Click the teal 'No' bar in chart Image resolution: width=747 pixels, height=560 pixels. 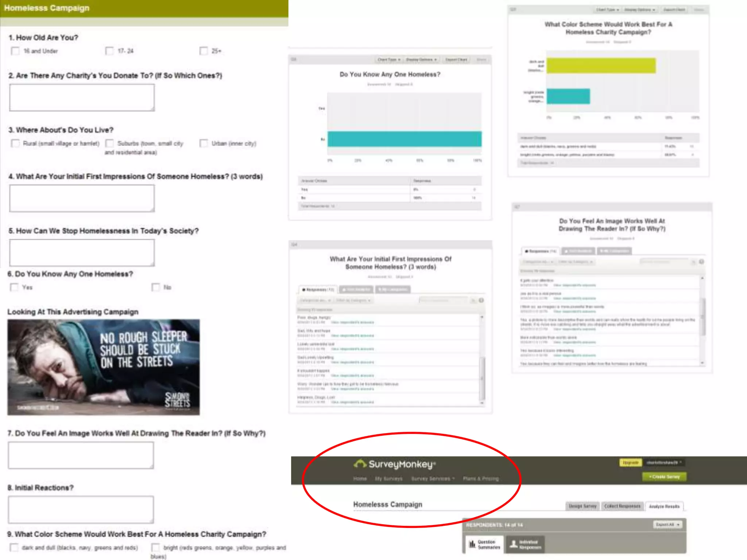(404, 139)
